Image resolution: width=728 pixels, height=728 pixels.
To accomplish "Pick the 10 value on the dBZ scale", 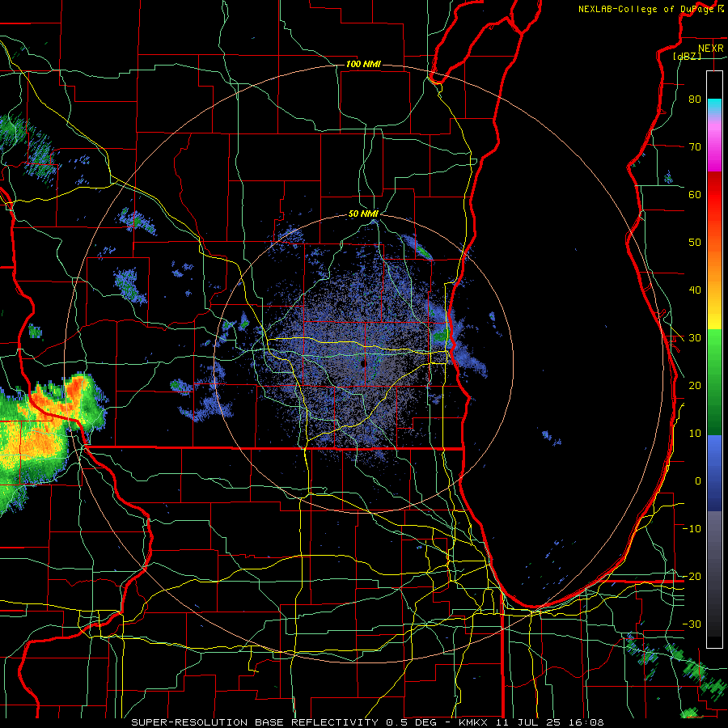I will tap(695, 434).
